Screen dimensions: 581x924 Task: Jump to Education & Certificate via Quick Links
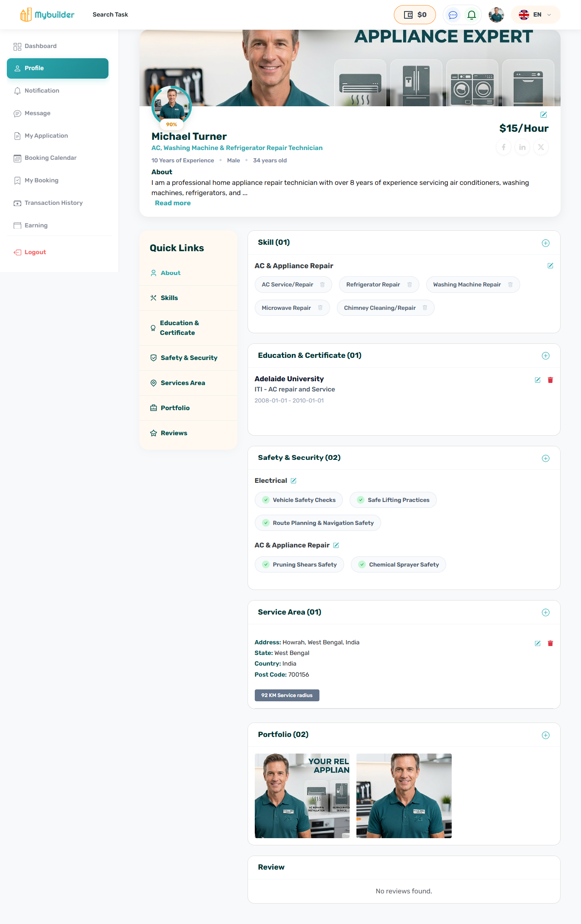[188, 328]
